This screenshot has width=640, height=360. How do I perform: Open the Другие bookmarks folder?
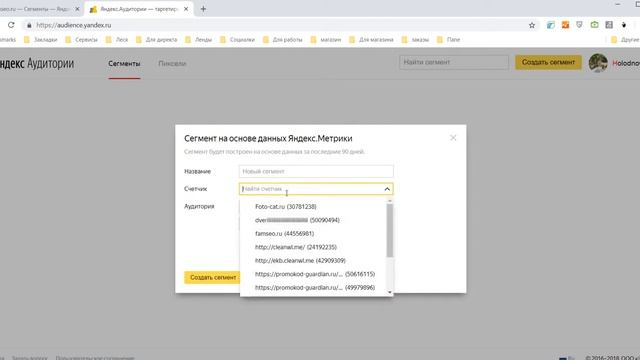[x=625, y=40]
